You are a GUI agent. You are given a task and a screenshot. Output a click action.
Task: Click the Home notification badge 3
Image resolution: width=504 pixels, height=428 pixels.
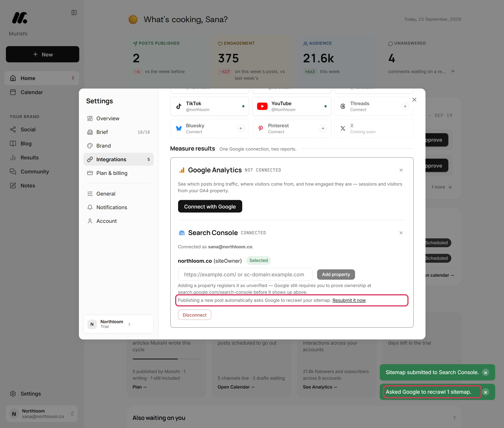pos(73,78)
